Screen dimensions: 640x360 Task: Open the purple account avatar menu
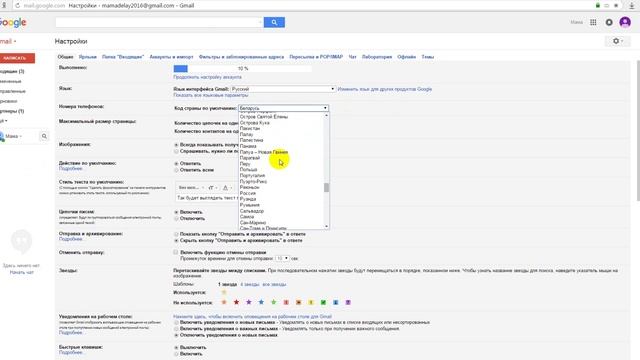(625, 22)
